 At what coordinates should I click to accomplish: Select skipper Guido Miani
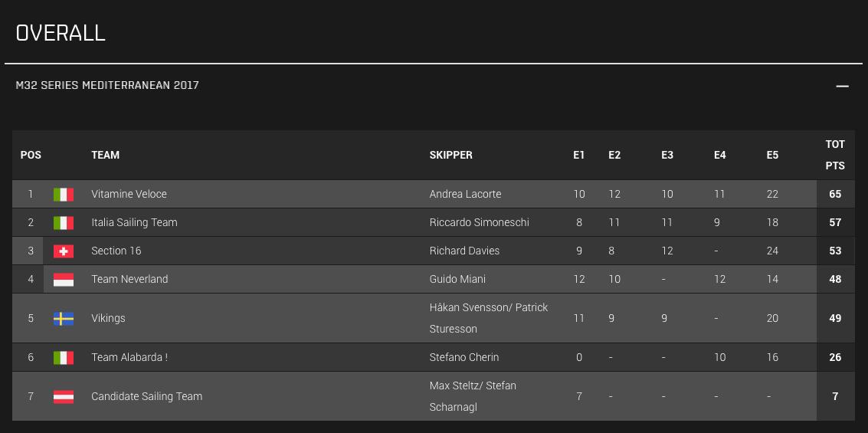[457, 279]
